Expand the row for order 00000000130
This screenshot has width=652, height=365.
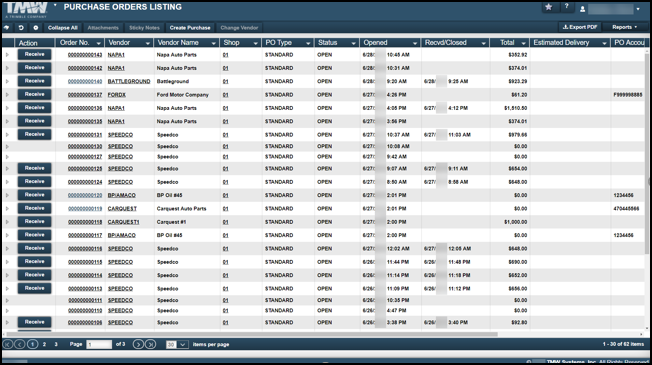point(7,146)
